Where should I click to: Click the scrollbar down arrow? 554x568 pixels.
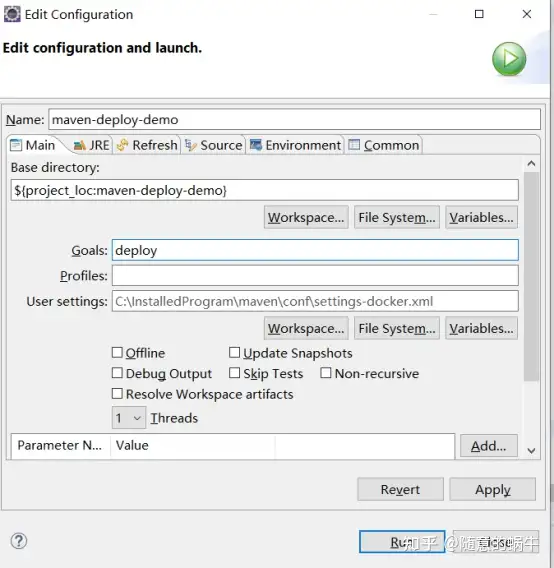point(531,451)
